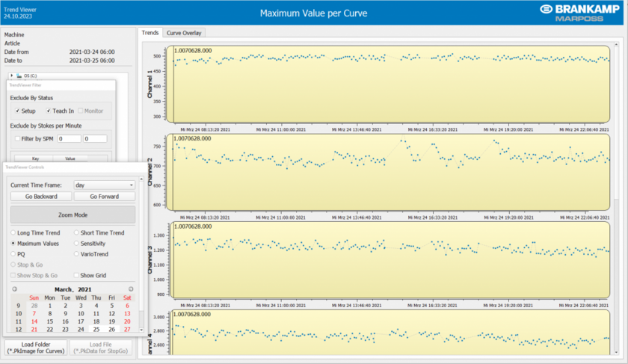Click the Go Backward button
This screenshot has width=628, height=364.
(x=41, y=197)
